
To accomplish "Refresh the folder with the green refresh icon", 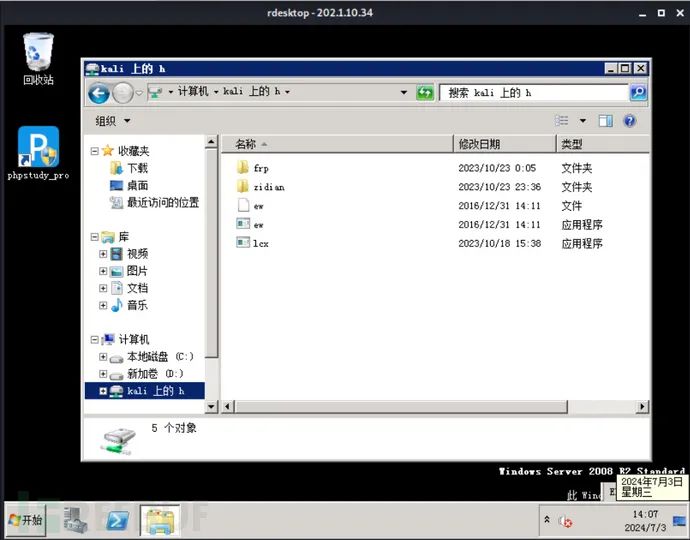I will pyautogui.click(x=425, y=93).
